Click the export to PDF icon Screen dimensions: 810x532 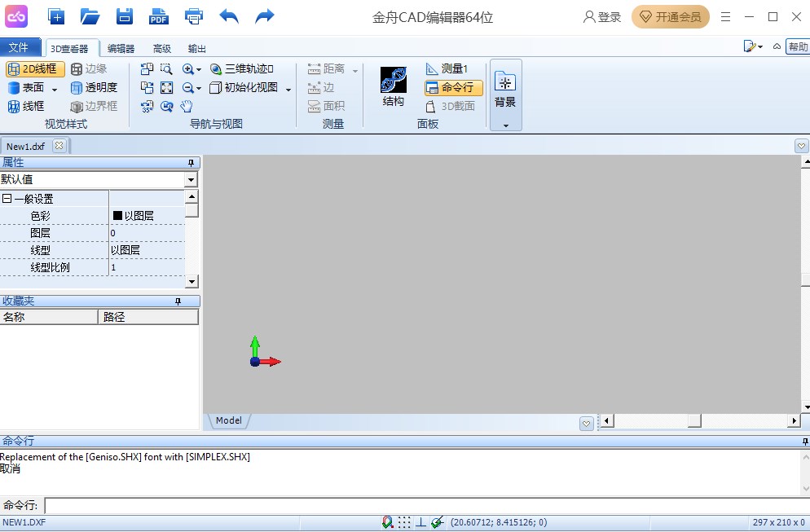159,16
